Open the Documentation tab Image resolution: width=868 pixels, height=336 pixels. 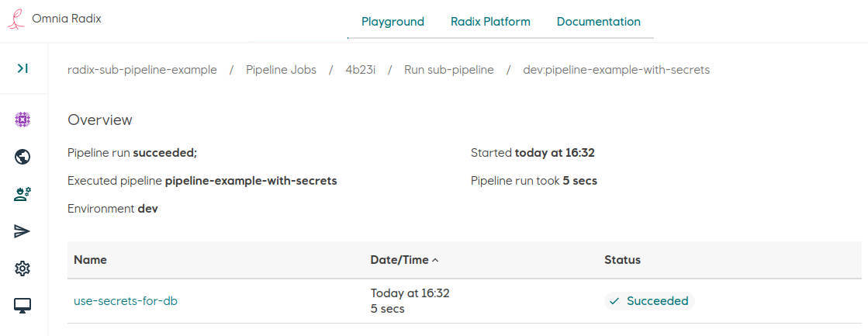point(598,22)
